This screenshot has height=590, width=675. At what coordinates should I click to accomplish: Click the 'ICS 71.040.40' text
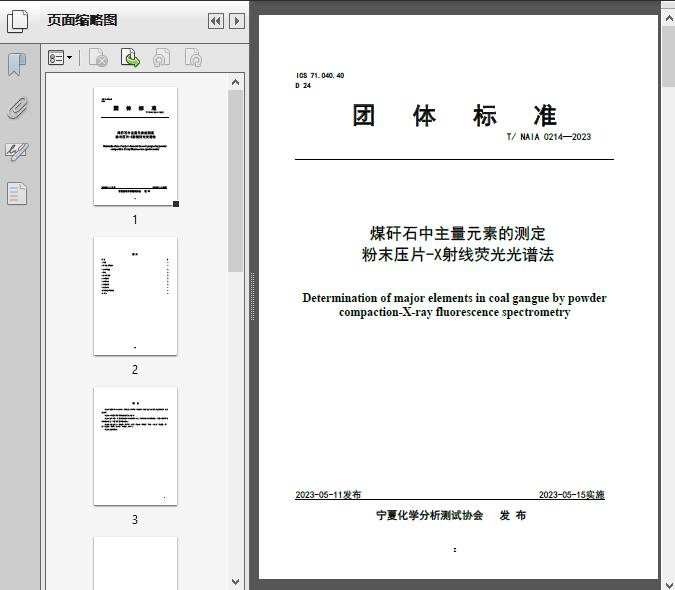tap(320, 75)
